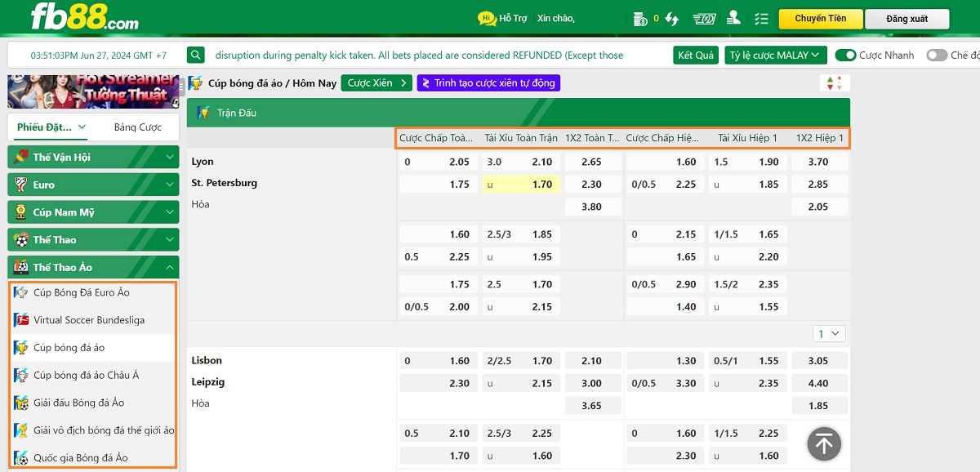Image resolution: width=980 pixels, height=472 pixels.
Task: Expand the Euro sports category
Action: (x=92, y=185)
